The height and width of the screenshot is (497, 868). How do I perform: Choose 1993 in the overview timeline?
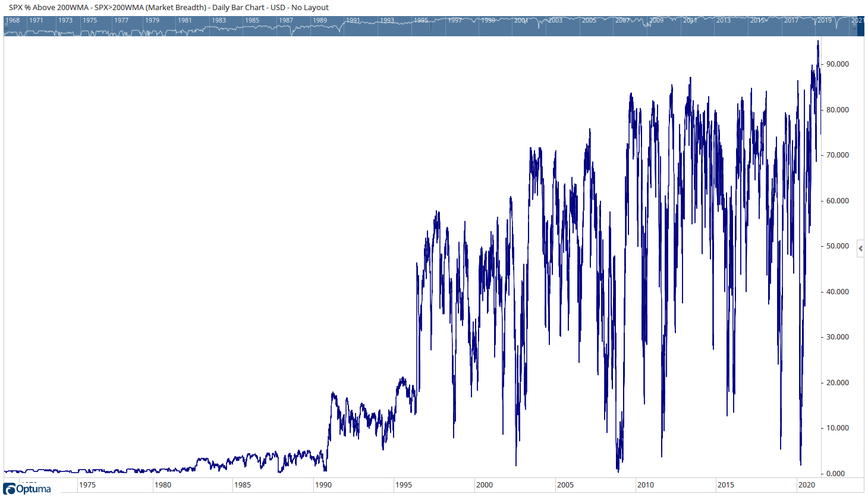point(387,20)
